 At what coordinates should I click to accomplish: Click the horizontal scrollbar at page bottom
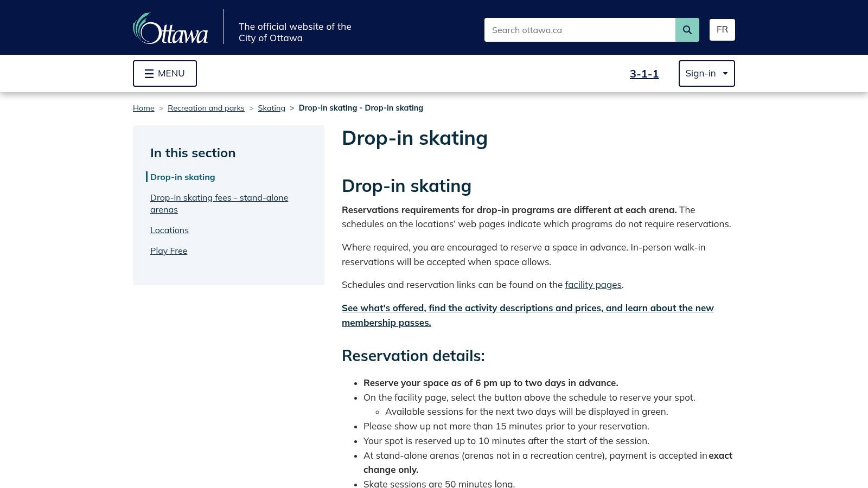434,486
